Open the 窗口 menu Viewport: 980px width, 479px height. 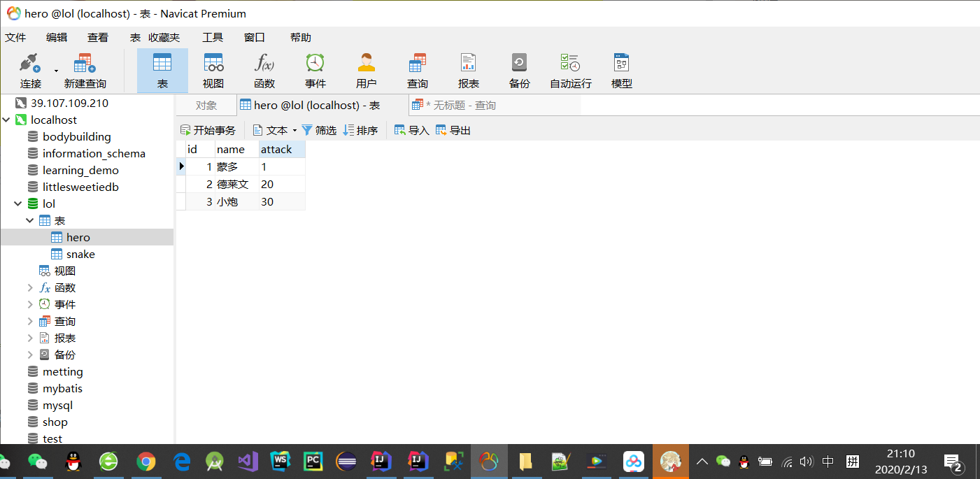(255, 38)
